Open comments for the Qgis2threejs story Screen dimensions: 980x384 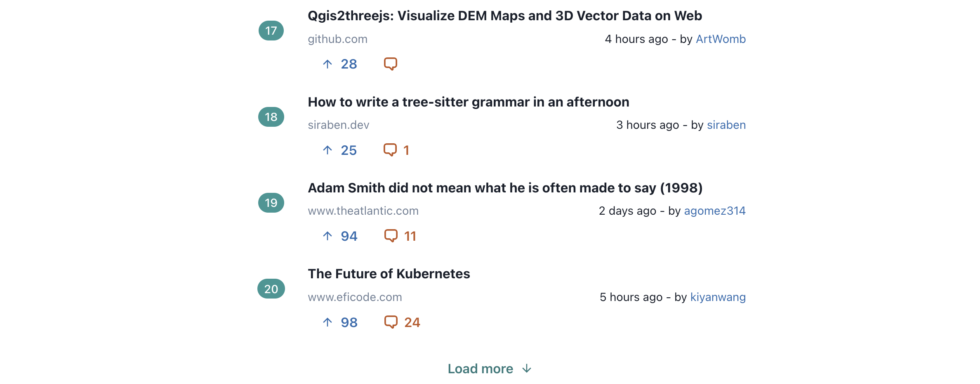(391, 64)
